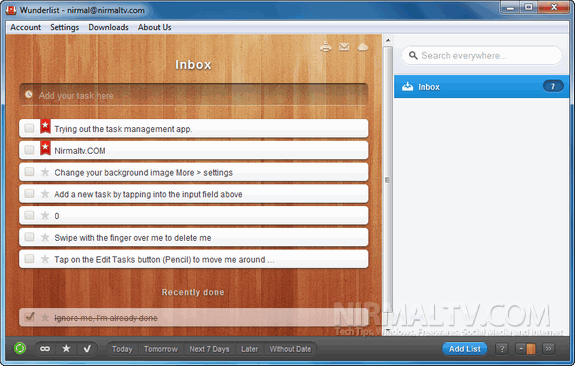
Task: Select the 'Nirmaltv.COM' task text
Action: tap(80, 151)
